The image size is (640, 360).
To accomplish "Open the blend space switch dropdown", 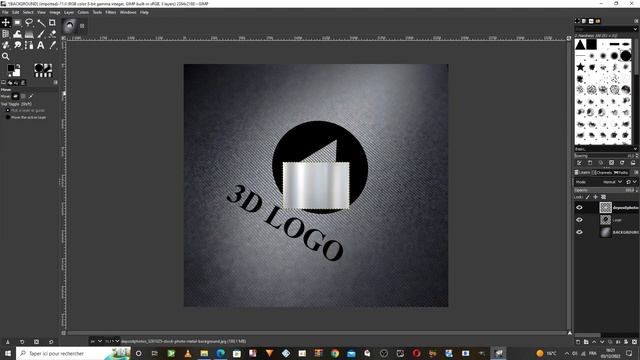I will coord(631,182).
